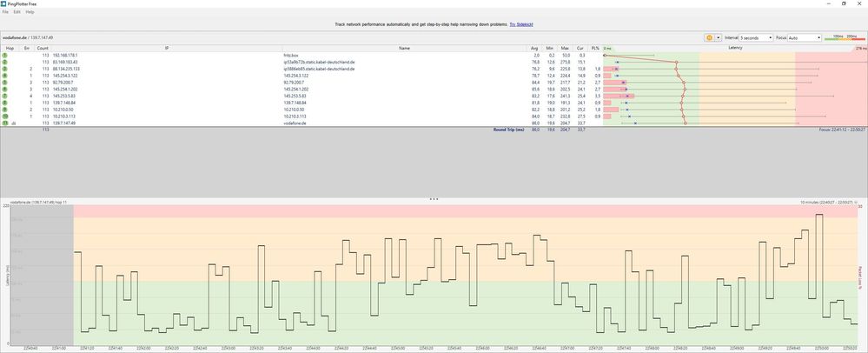Screen dimensions: 868x353
Task: Sort by the Avg column header
Action: (x=533, y=48)
